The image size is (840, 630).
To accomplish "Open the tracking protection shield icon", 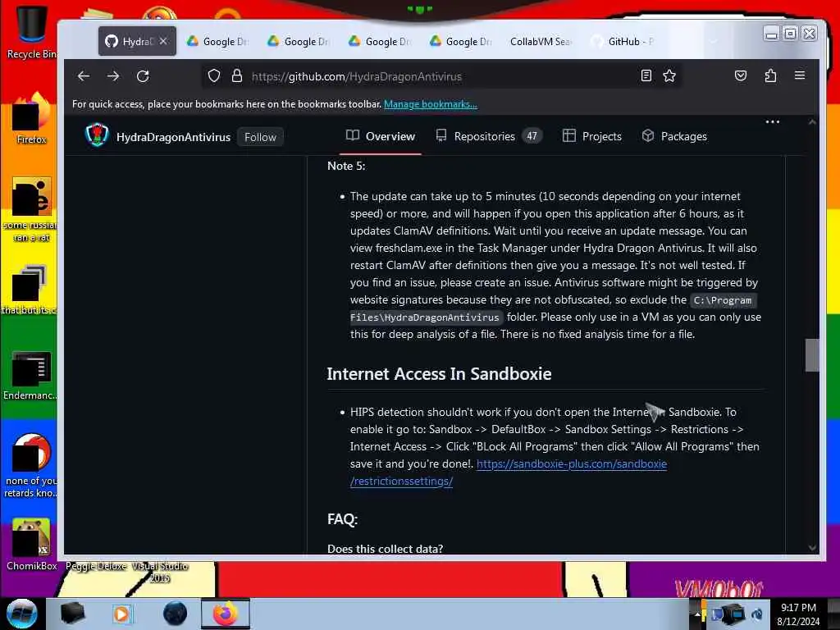I will click(x=214, y=76).
